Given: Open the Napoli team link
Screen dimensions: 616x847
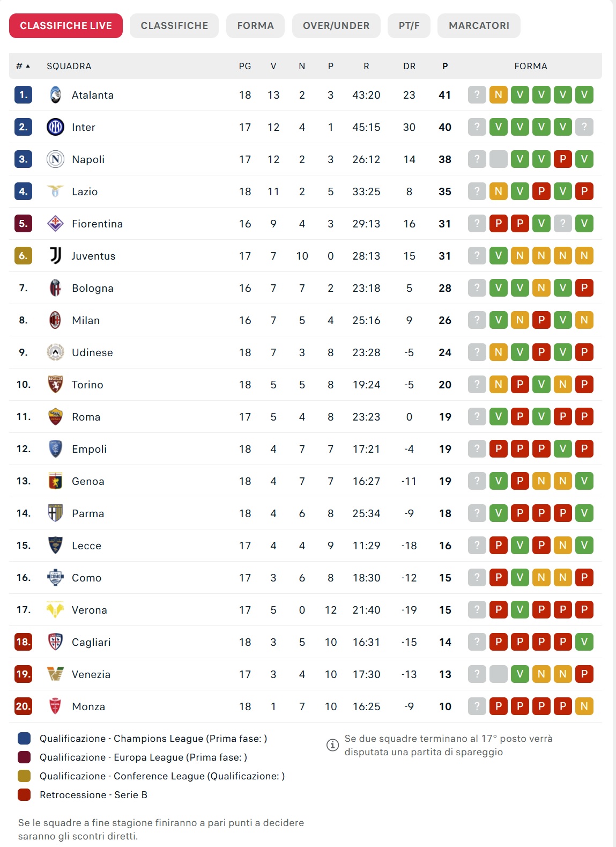Looking at the screenshot, I should coord(88,159).
